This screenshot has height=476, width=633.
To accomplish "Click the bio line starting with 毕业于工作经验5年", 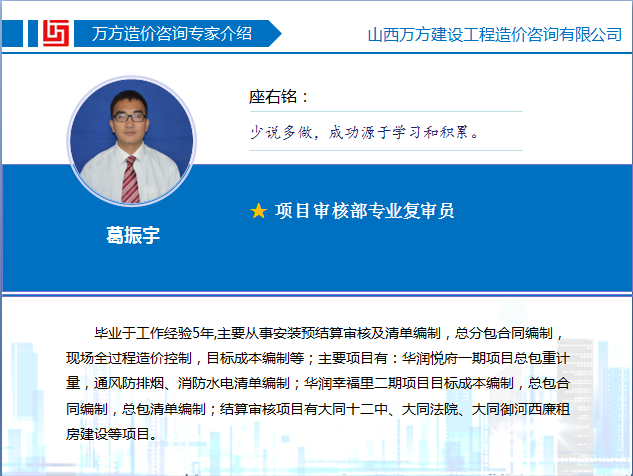I will 330,335.
